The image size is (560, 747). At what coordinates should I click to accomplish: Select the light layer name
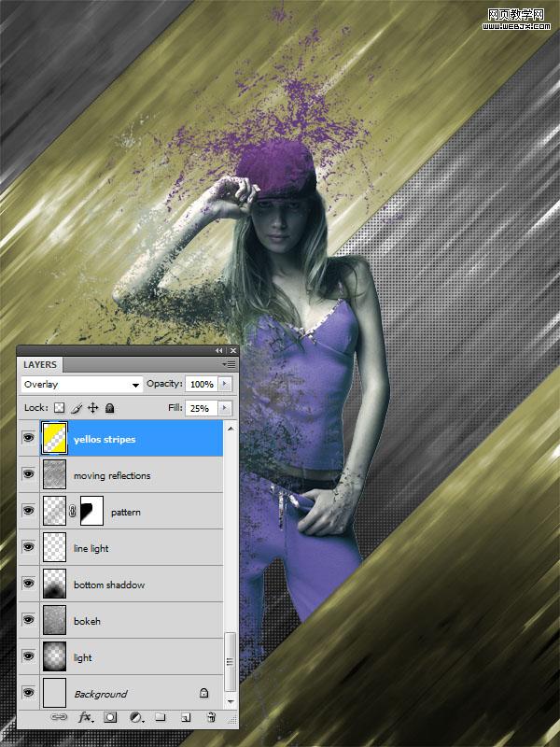tap(82, 657)
